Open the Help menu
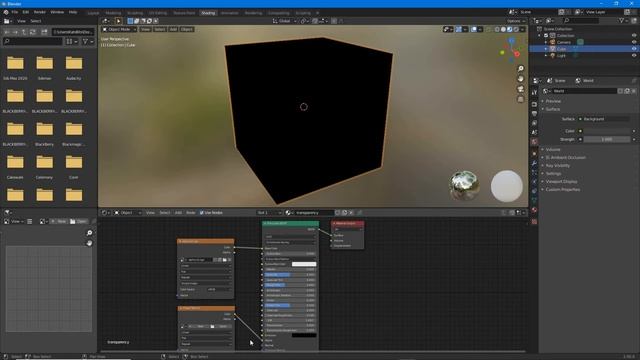640x360 pixels. click(x=73, y=12)
